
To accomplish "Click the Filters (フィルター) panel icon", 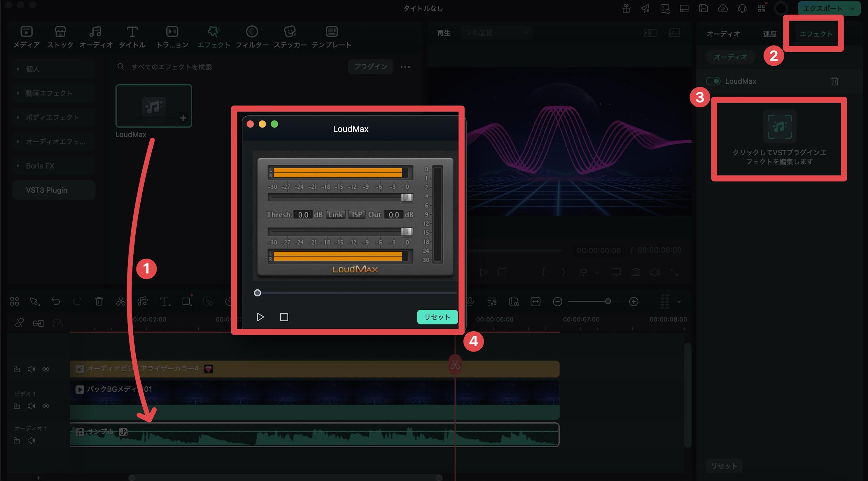I will (252, 32).
